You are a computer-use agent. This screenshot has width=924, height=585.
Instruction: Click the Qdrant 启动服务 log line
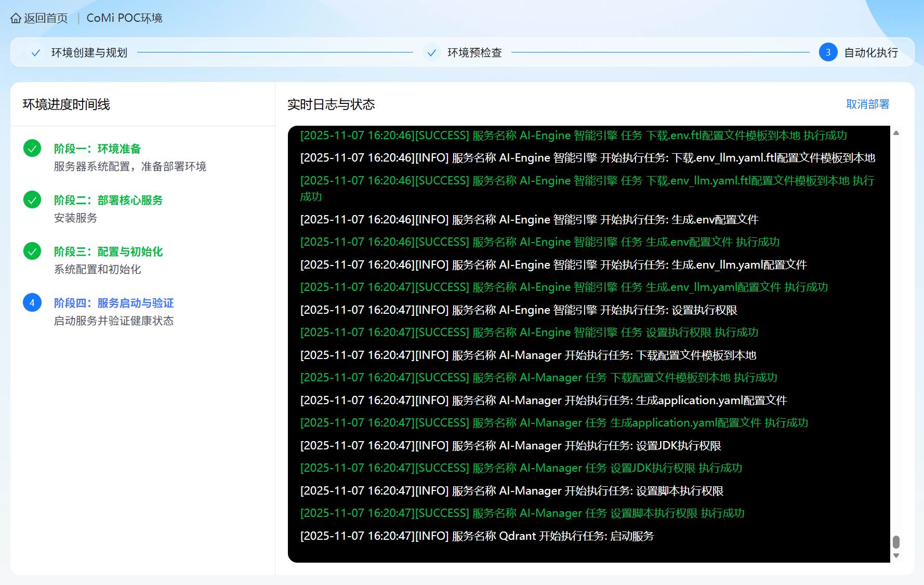pos(477,536)
